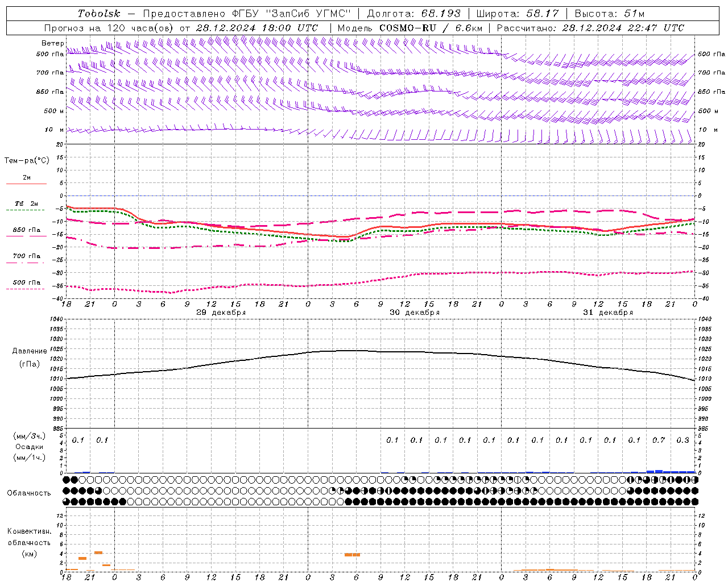The height and width of the screenshot is (582, 728).
Task: Click the "Долгота: 68.193" longitude value
Action: (x=414, y=14)
